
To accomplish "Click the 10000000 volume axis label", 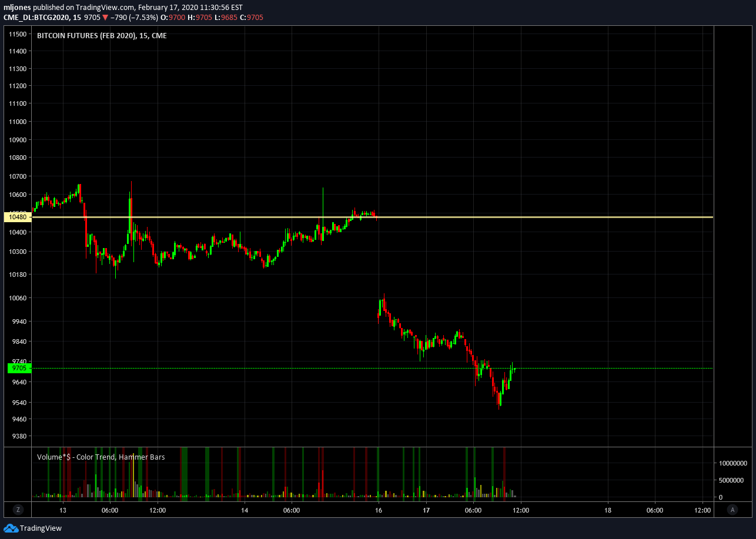I will coord(732,463).
